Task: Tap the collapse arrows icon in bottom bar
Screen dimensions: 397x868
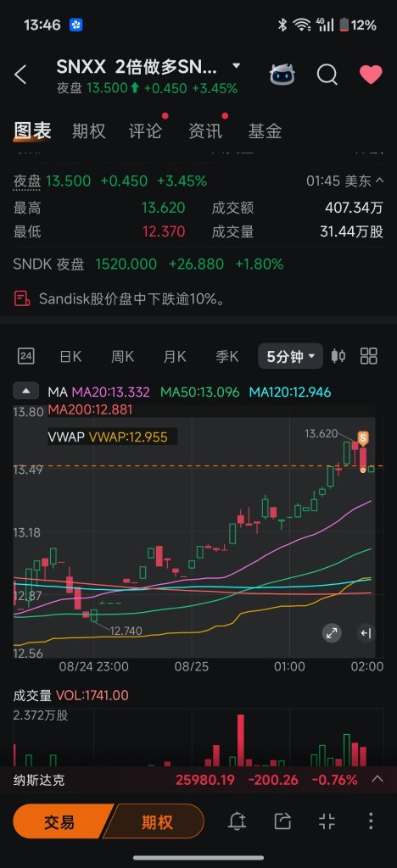Action: [x=327, y=821]
